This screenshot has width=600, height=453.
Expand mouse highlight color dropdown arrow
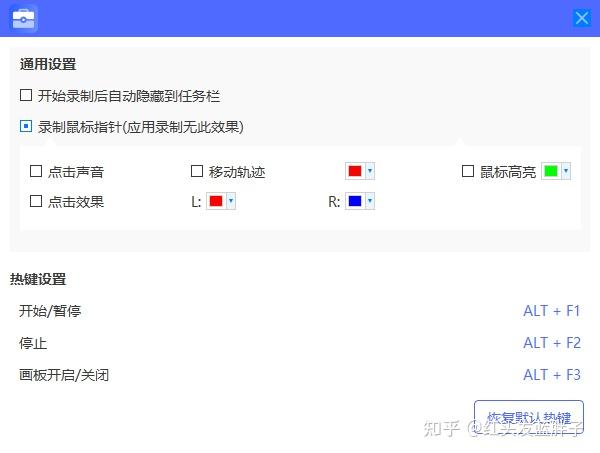[x=565, y=171]
